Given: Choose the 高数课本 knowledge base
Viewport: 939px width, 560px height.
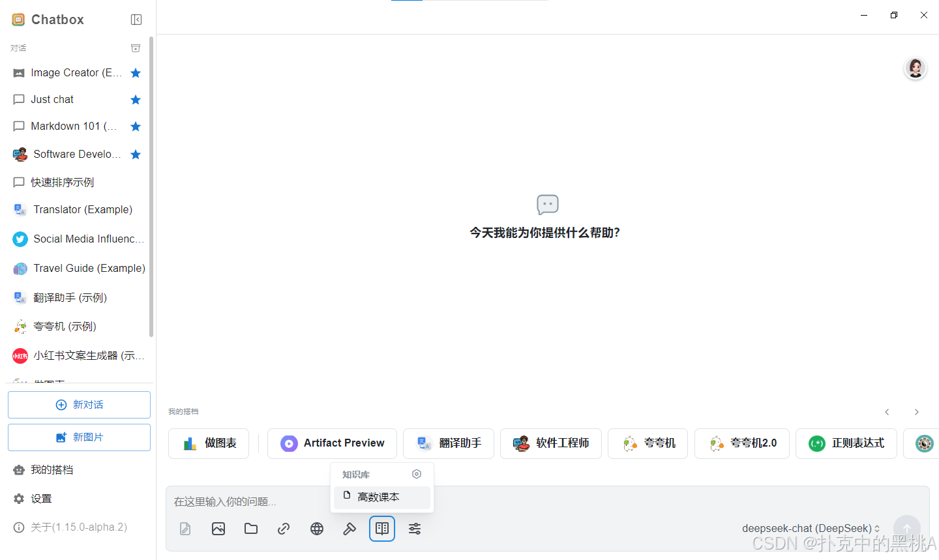Looking at the screenshot, I should click(382, 497).
